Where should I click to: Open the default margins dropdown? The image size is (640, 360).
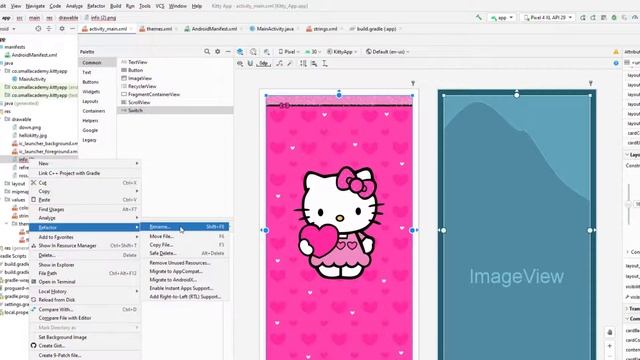264,64
